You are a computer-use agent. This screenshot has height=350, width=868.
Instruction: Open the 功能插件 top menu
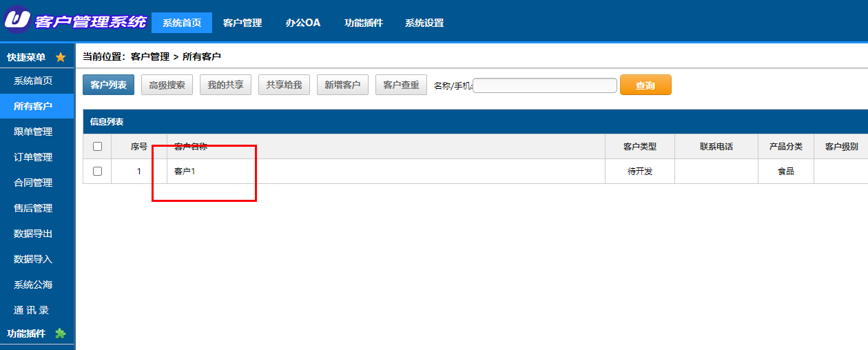[x=364, y=23]
